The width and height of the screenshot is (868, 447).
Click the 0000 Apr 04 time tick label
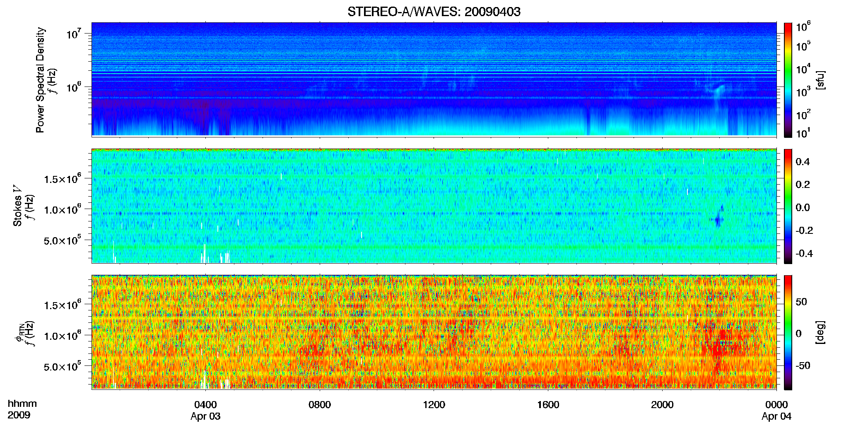click(x=776, y=410)
